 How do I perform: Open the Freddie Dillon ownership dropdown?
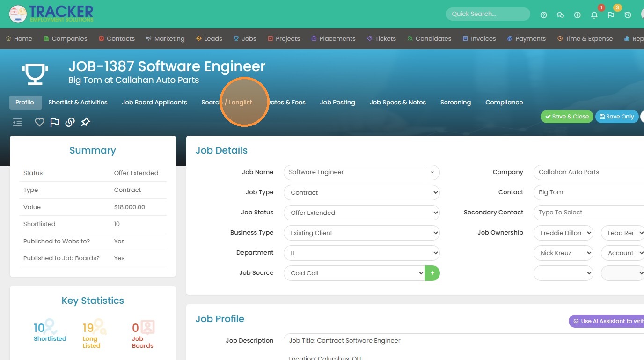point(563,233)
